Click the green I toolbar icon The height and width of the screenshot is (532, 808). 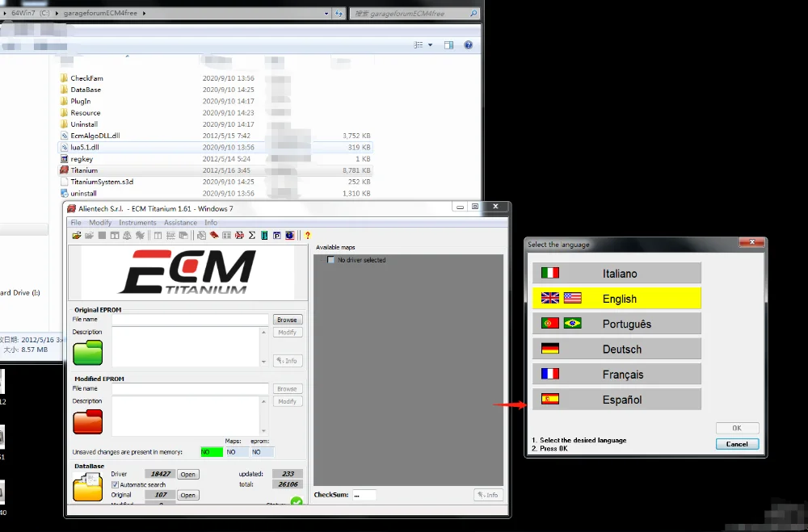[264, 236]
